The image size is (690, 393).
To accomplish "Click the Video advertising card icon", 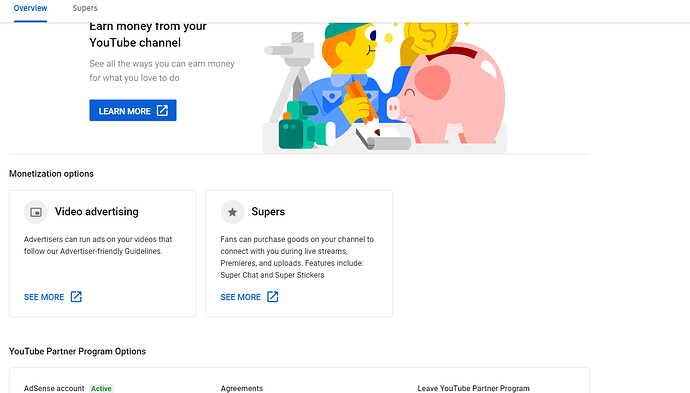I will point(36,212).
